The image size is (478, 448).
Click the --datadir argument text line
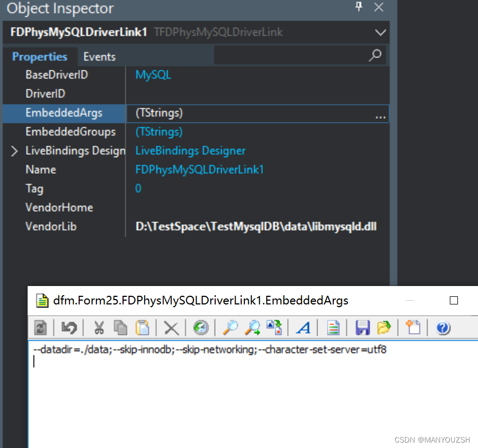click(210, 349)
